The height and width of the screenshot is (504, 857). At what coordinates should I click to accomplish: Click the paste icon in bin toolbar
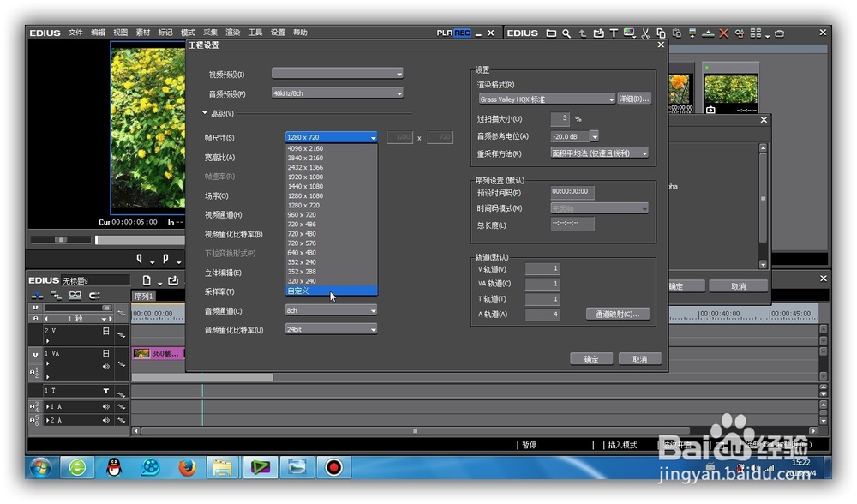tap(677, 33)
